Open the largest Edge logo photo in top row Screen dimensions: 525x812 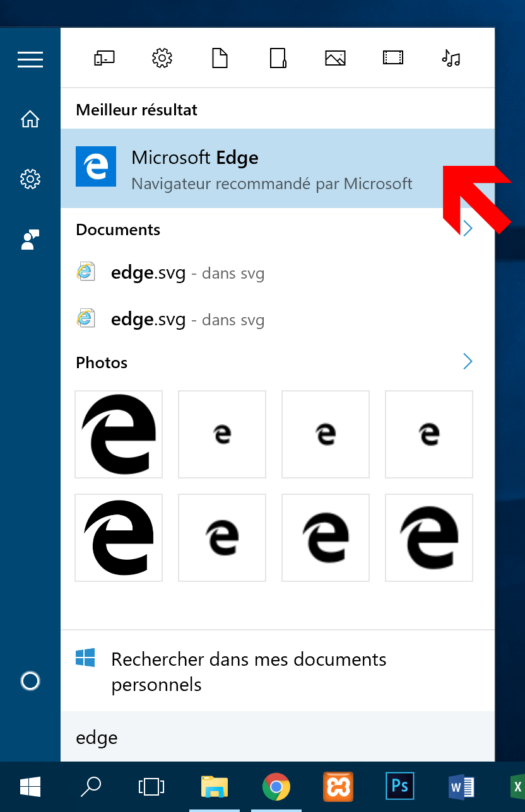pyautogui.click(x=119, y=434)
